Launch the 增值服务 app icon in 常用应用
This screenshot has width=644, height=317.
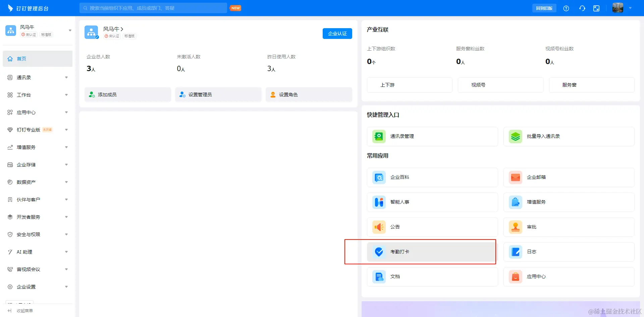pos(516,202)
